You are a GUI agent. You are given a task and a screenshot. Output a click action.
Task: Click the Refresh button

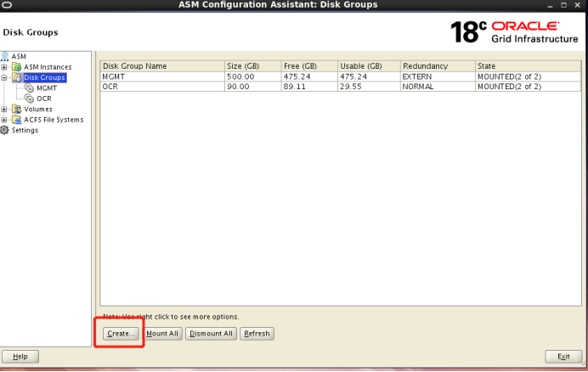pyautogui.click(x=257, y=334)
